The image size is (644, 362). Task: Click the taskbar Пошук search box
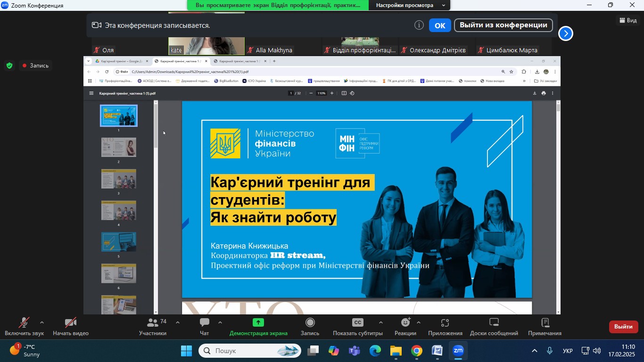tap(249, 351)
